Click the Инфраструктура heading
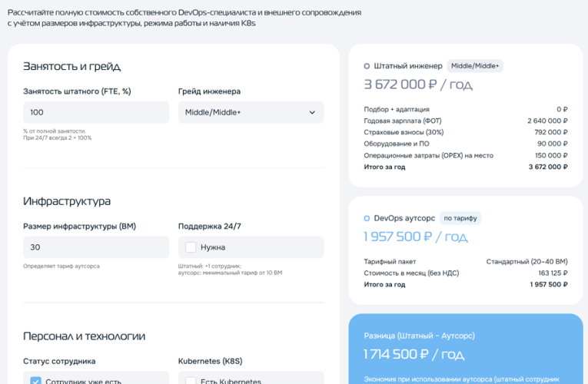 tap(67, 201)
